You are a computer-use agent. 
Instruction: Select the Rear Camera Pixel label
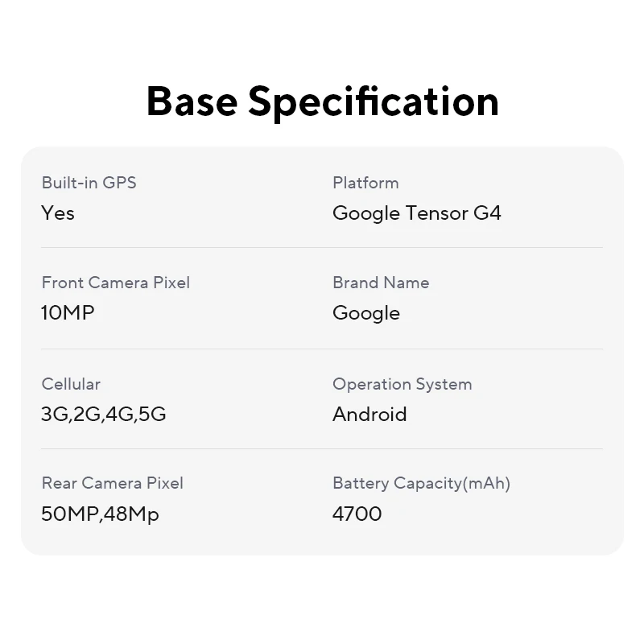112,483
